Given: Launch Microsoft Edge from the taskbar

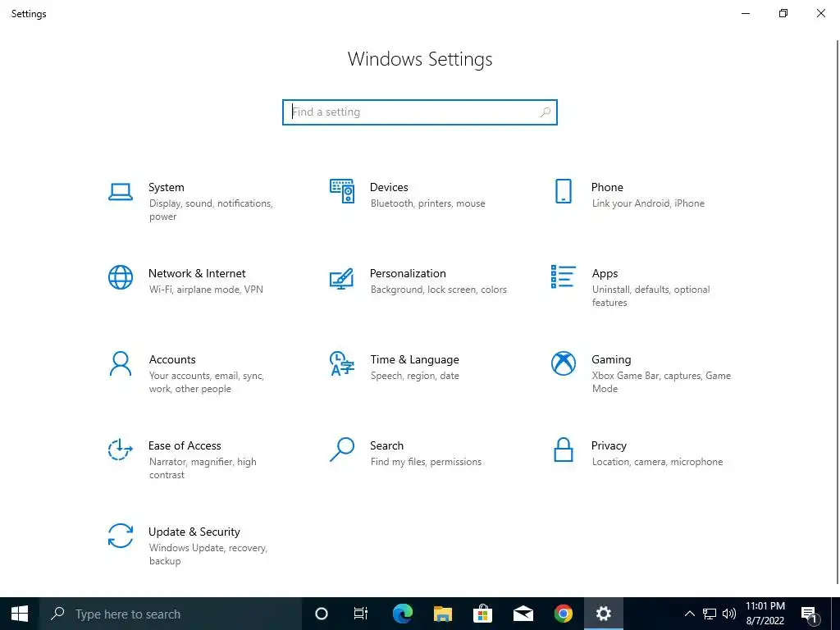Looking at the screenshot, I should [x=402, y=614].
